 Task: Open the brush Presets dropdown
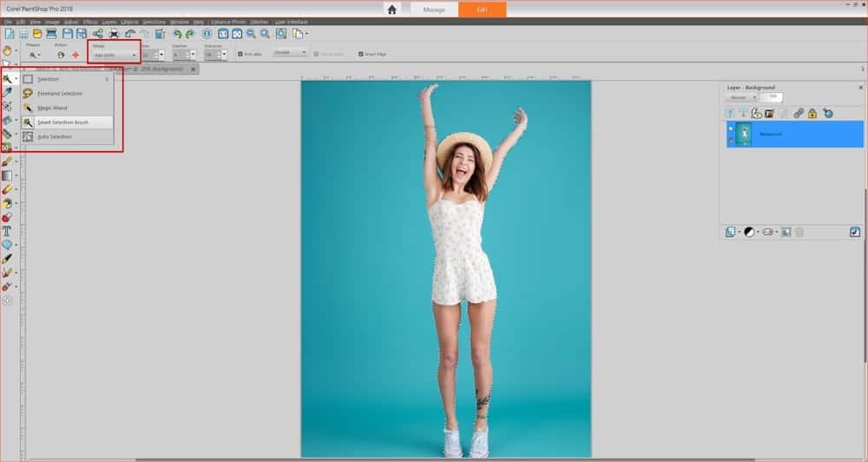(35, 55)
